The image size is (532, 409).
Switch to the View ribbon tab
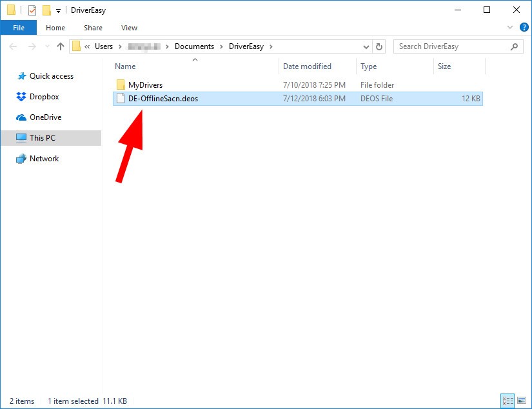[x=129, y=28]
